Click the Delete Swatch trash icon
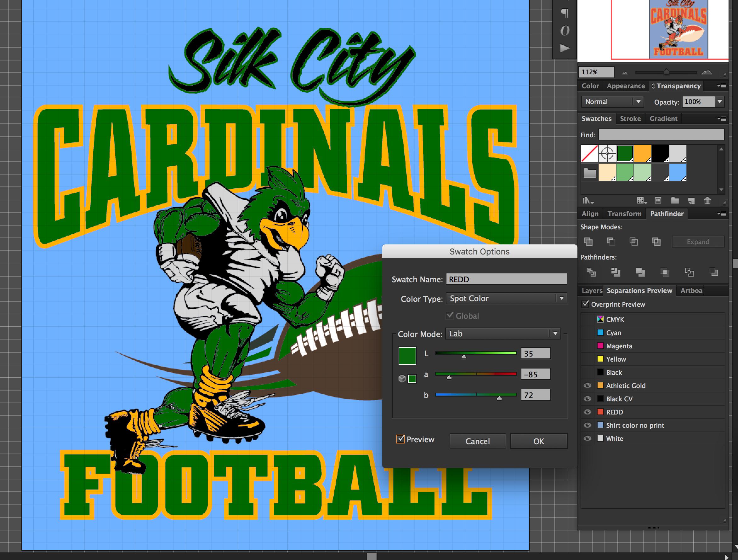Viewport: 738px width, 560px height. click(707, 201)
